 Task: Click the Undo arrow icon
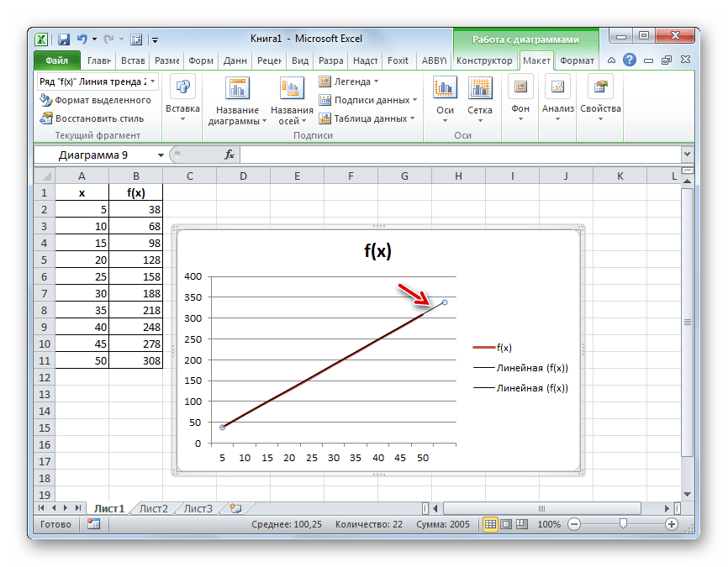82,39
